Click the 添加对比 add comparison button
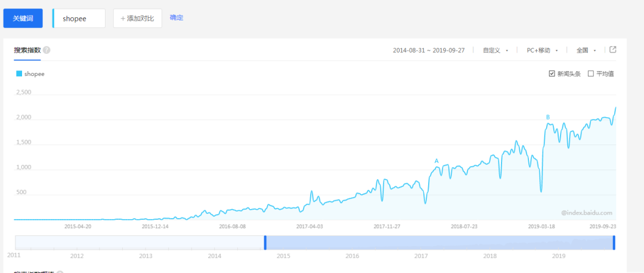Image resolution: width=644 pixels, height=273 pixels. (138, 19)
